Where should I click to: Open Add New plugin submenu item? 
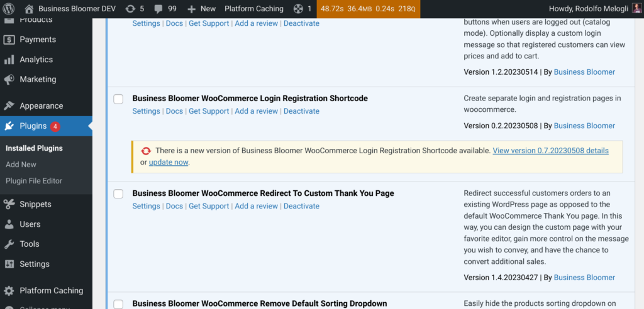[21, 165]
